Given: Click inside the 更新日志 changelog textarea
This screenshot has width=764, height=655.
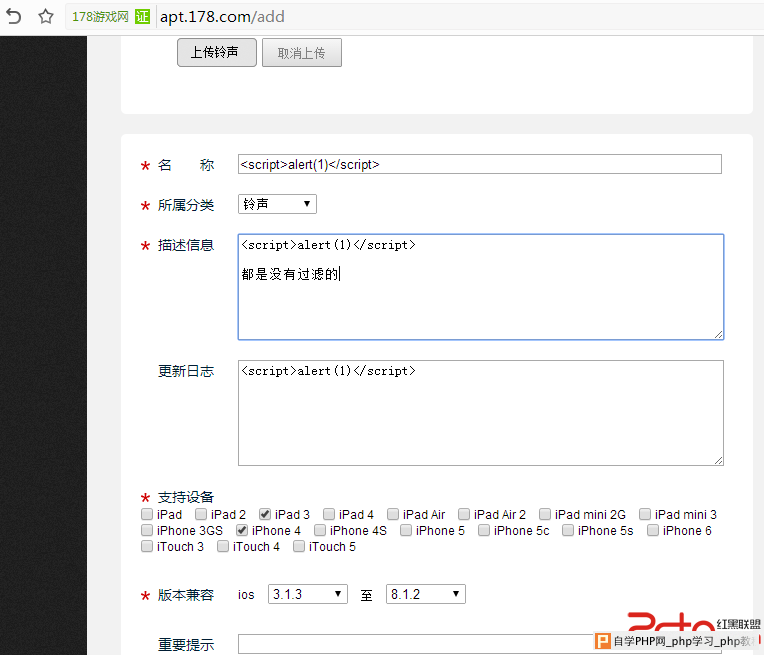Looking at the screenshot, I should 481,413.
